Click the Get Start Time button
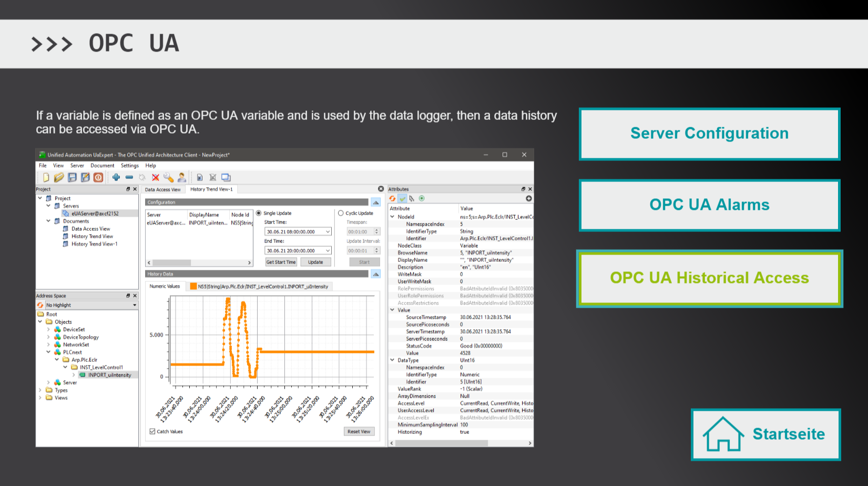Viewport: 868px width, 486px height. [x=281, y=262]
